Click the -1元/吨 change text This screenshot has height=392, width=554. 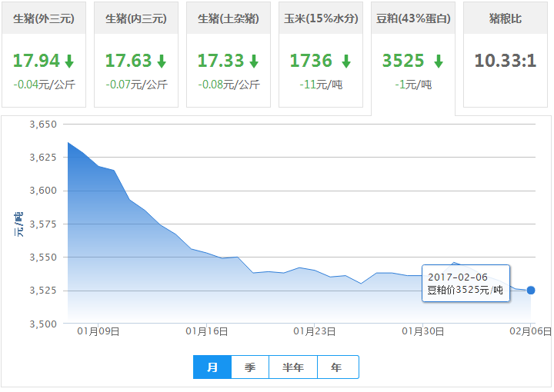coord(413,85)
